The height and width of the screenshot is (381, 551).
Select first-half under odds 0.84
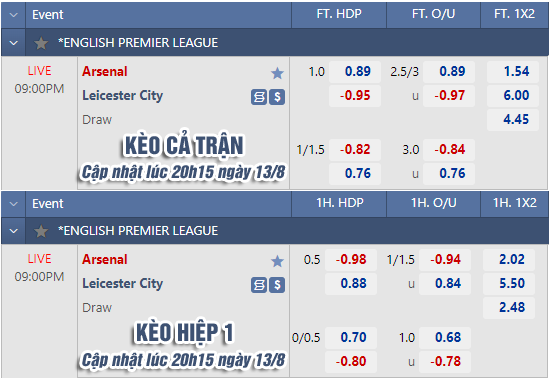(x=445, y=283)
